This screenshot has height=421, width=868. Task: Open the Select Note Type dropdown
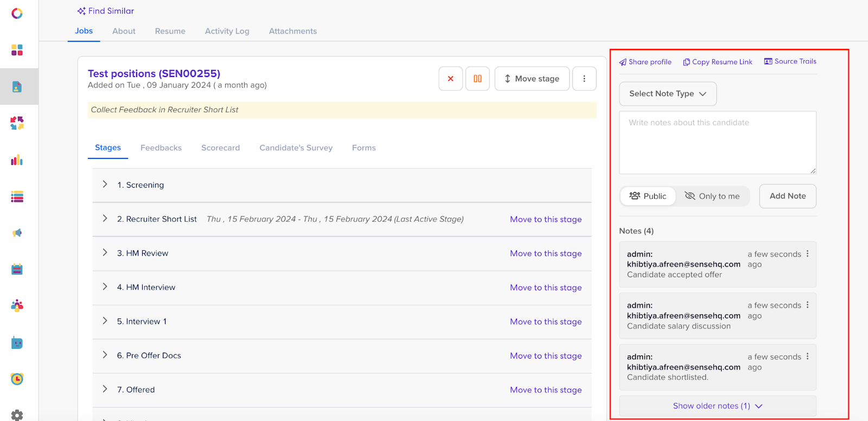coord(668,94)
